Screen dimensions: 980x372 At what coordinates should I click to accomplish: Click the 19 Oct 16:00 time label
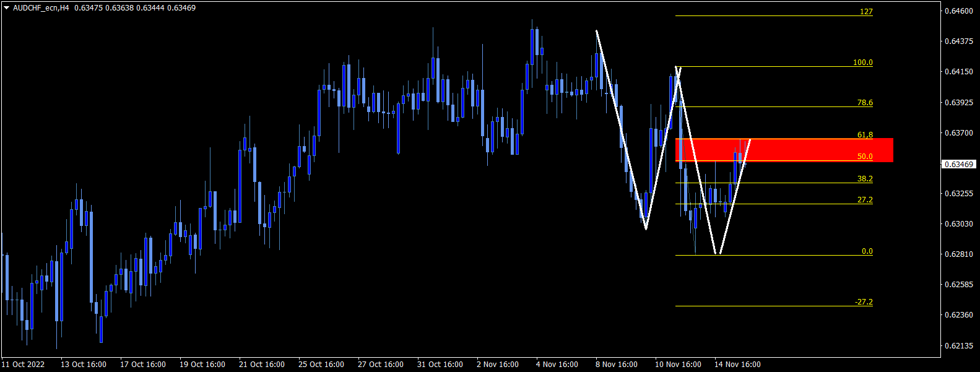pyautogui.click(x=202, y=365)
